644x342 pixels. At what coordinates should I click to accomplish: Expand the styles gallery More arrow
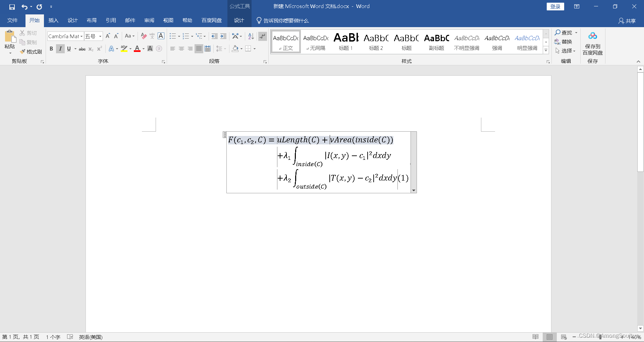pos(546,50)
